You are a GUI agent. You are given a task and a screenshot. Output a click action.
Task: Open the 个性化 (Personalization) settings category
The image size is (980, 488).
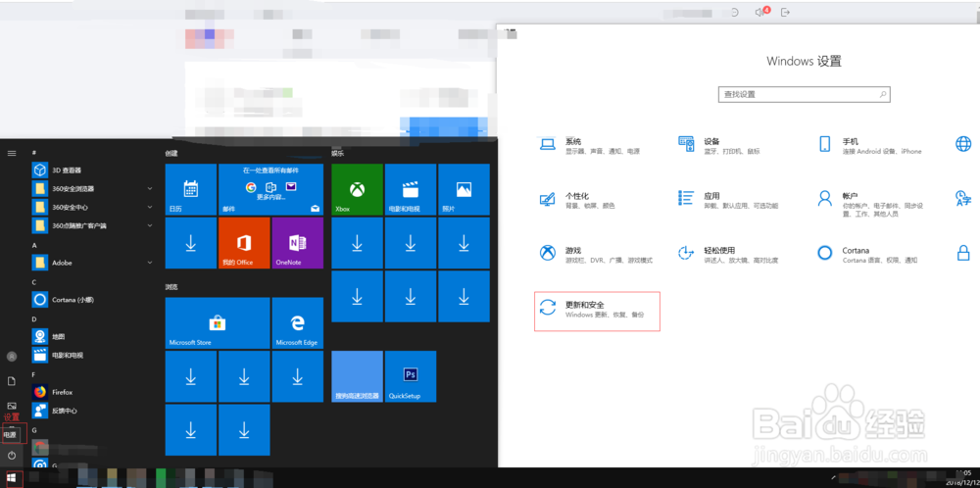click(577, 200)
